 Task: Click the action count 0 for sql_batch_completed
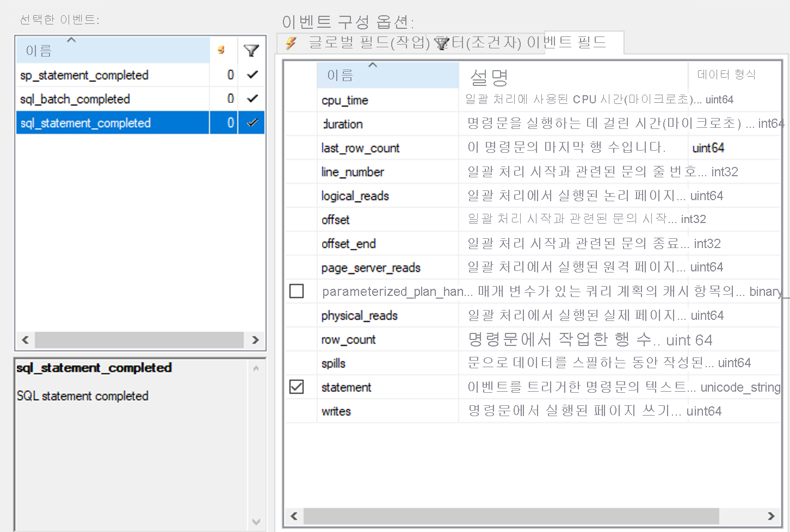click(231, 99)
